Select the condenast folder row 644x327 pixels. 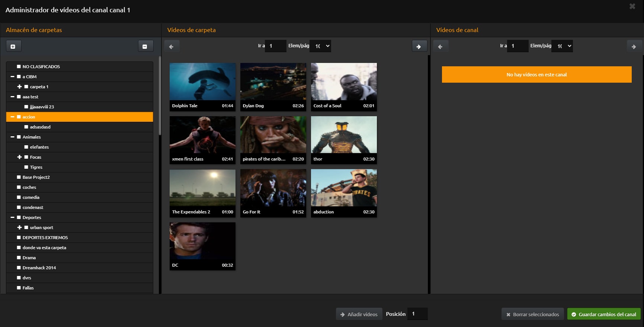[x=80, y=207]
